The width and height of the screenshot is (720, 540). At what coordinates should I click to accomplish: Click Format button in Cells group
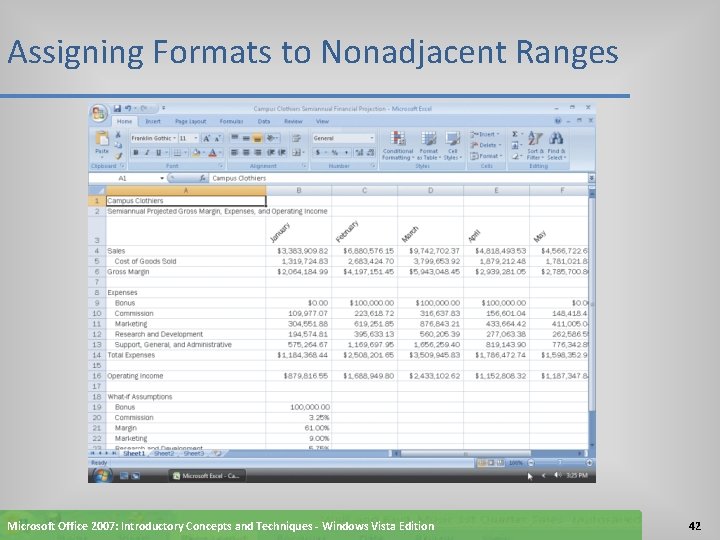[486, 156]
